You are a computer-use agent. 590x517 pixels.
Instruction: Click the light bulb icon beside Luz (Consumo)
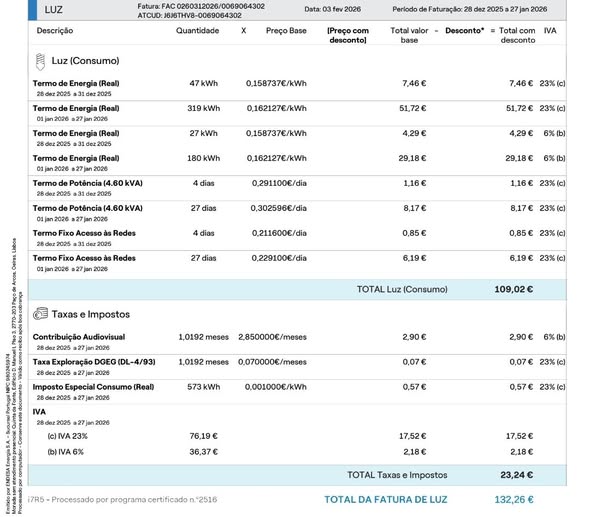pyautogui.click(x=40, y=62)
